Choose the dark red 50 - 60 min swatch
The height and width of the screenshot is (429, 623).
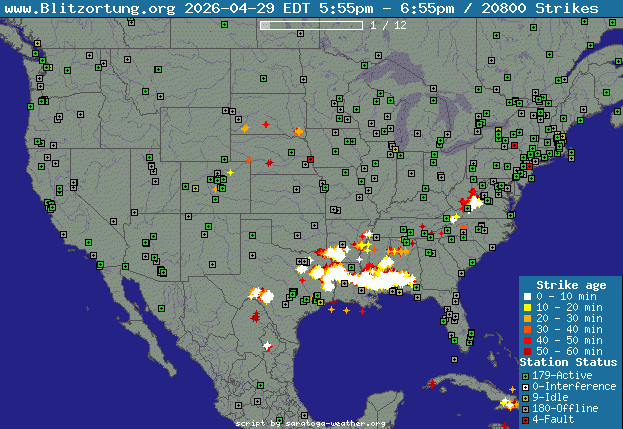tap(527, 352)
